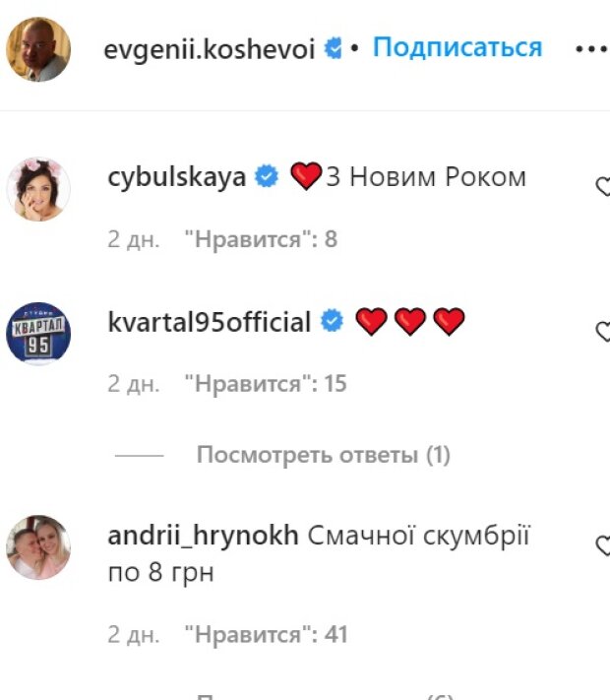
Task: View likes count 15 on kvartal95official comment
Action: coord(266,384)
